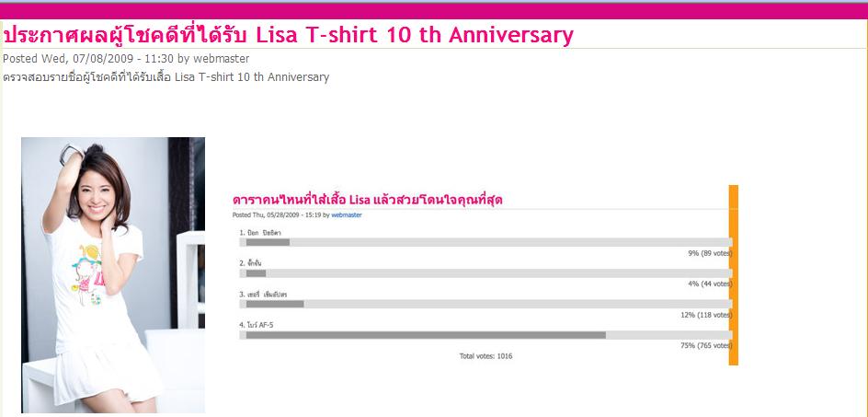Click the '4% (44 votes)' label
Image resolution: width=868 pixels, height=417 pixels.
point(710,284)
